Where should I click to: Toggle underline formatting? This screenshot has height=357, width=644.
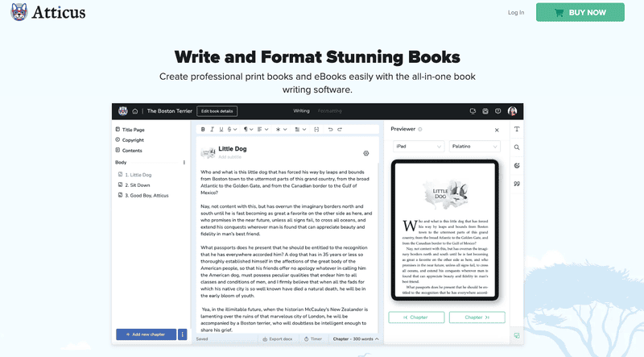[x=221, y=129]
